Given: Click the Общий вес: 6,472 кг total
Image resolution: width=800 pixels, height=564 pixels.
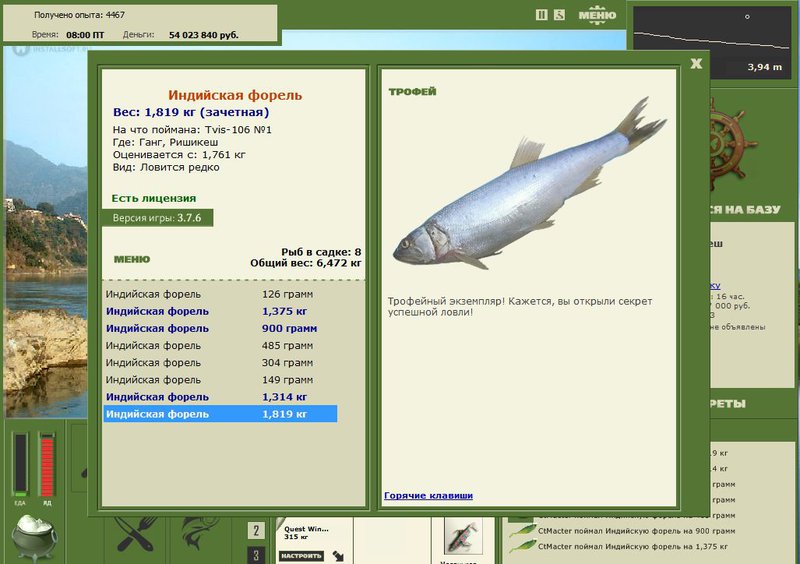Looking at the screenshot, I should point(306,263).
